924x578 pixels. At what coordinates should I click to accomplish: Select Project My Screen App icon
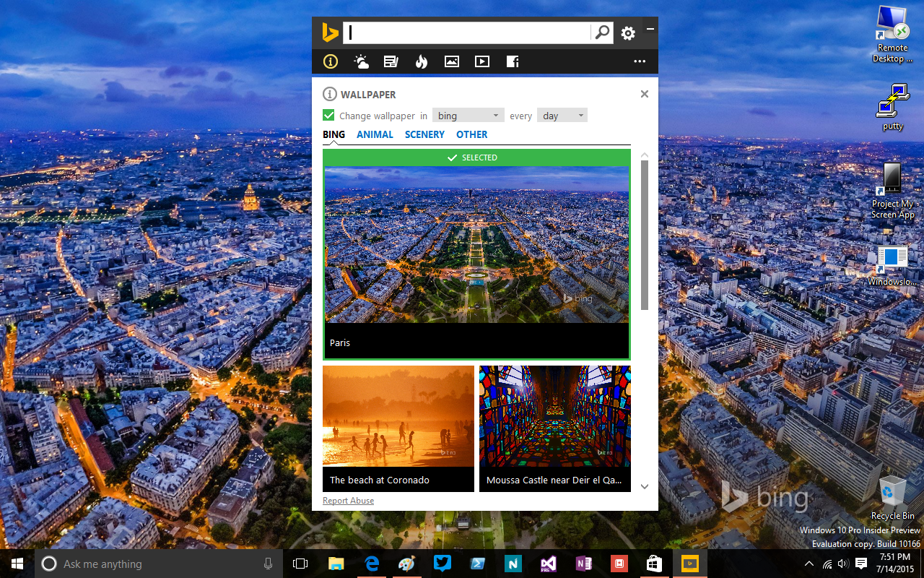click(893, 191)
